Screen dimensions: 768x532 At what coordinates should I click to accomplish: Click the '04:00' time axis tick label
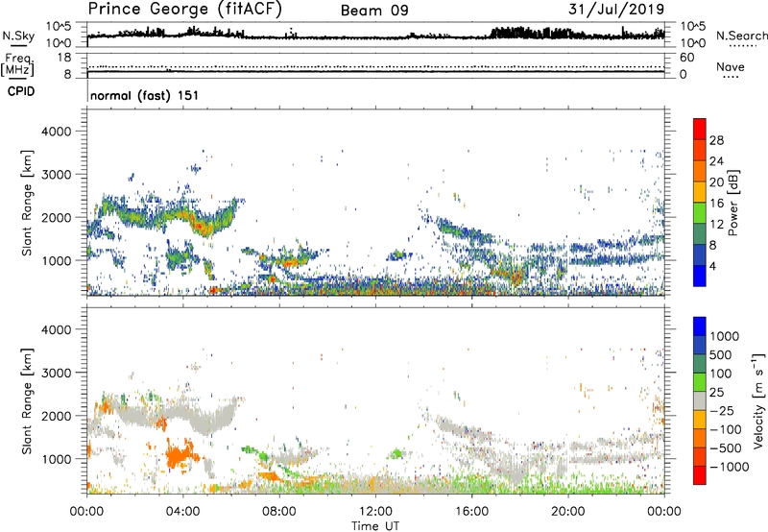pyautogui.click(x=182, y=512)
